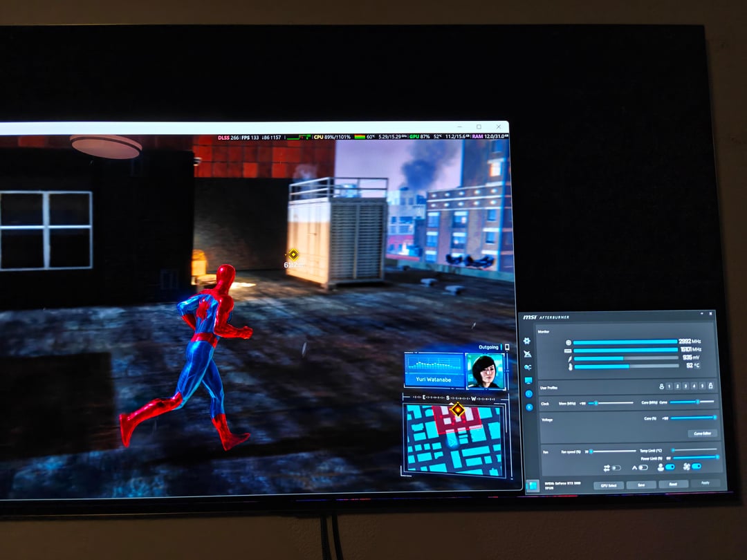This screenshot has width=747, height=560.
Task: Click the GPU Select button
Action: click(x=609, y=485)
